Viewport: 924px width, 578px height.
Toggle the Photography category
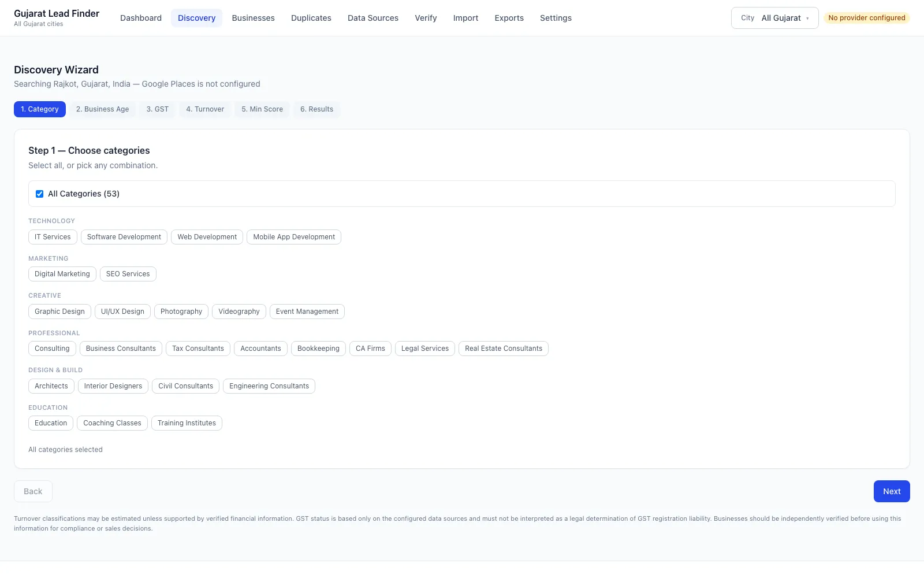(181, 312)
